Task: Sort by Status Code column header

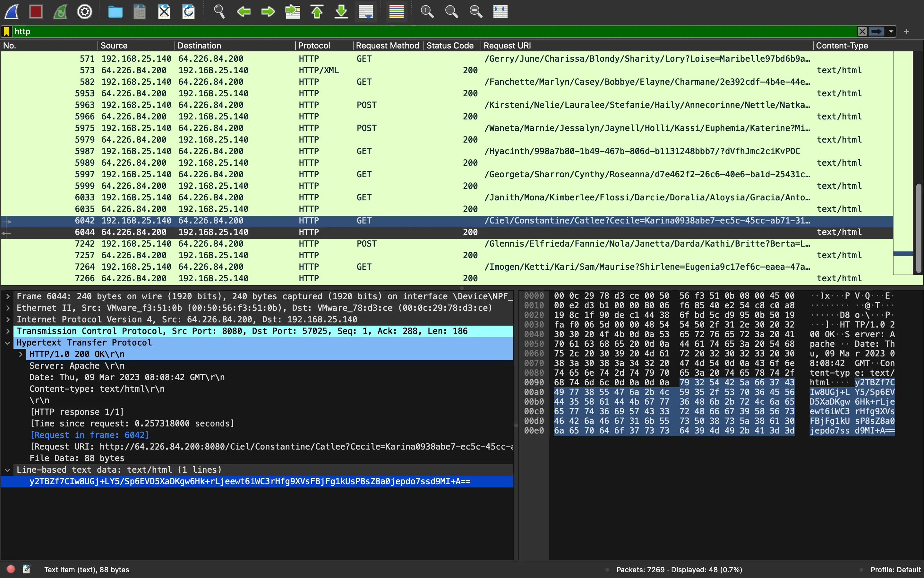Action: click(452, 46)
